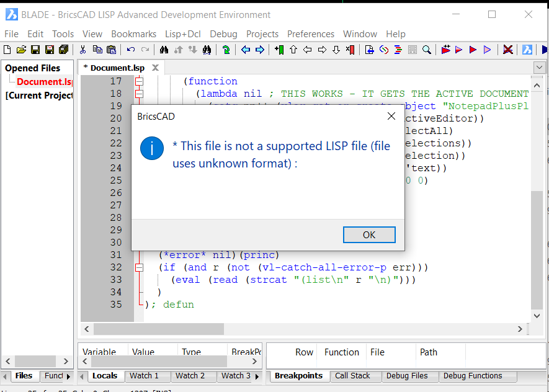This screenshot has width=549, height=392.
Task: Remove bookmarks with the red flag X icon
Action: click(350, 50)
